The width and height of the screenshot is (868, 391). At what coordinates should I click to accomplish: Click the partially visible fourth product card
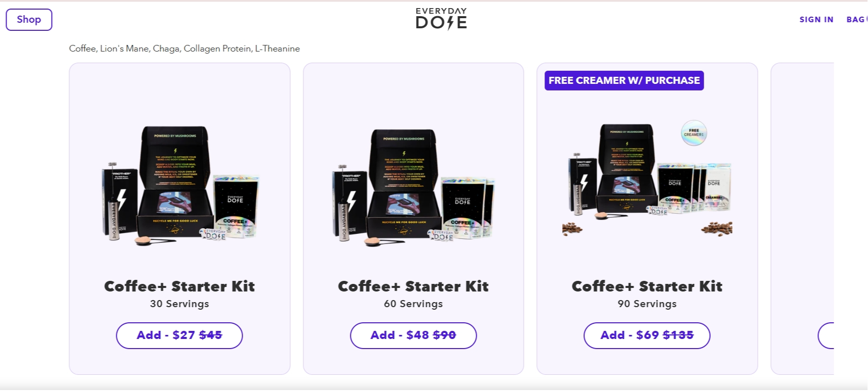click(802, 218)
